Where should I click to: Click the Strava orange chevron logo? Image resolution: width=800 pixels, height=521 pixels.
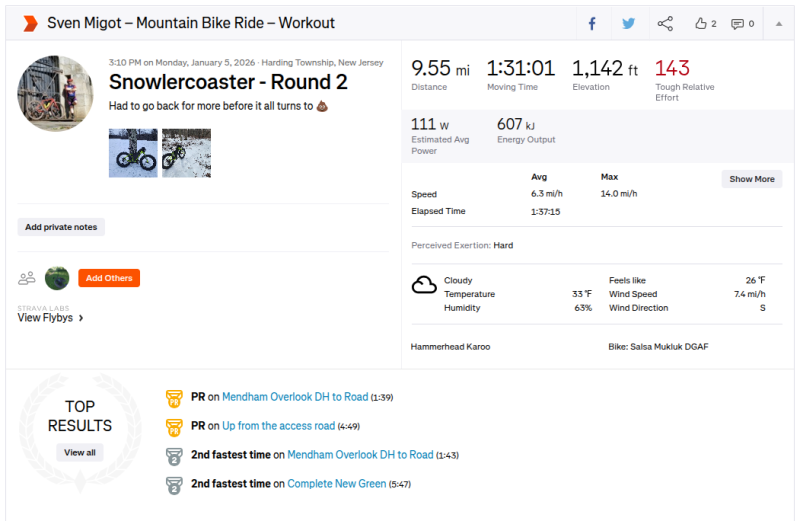30,23
